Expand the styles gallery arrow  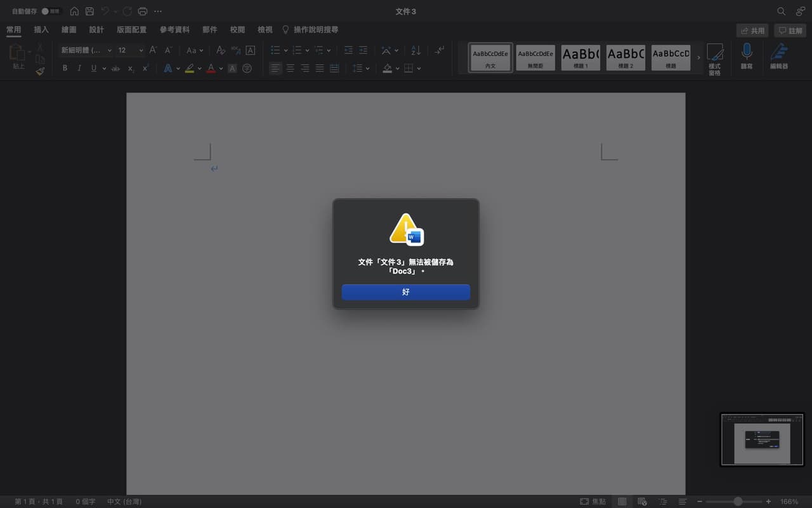tap(699, 57)
